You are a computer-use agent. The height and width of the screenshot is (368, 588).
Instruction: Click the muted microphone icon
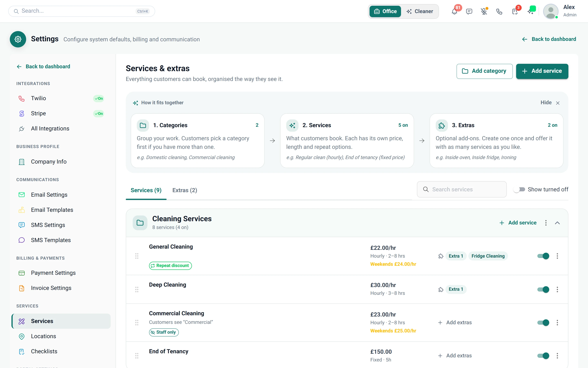(x=484, y=11)
